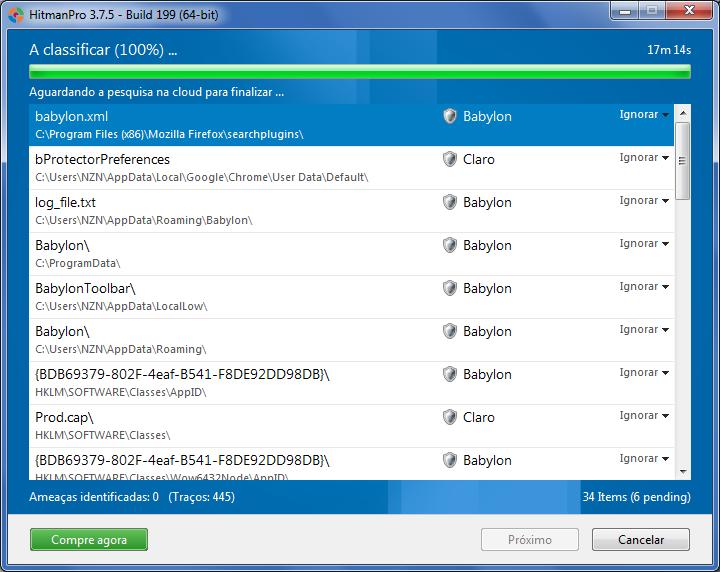Viewport: 720px width, 572px height.
Task: Click the Claro label for bProtectorPreferences
Action: tap(479, 159)
